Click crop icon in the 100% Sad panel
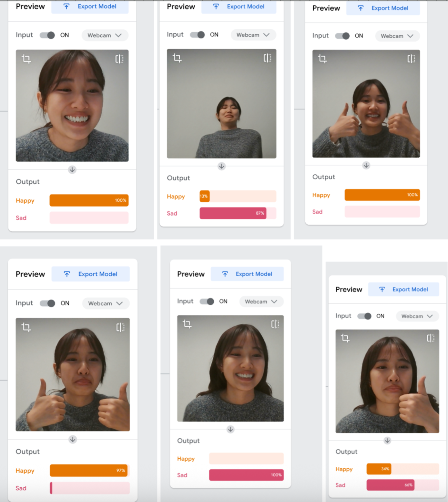The height and width of the screenshot is (502, 448). (x=187, y=324)
